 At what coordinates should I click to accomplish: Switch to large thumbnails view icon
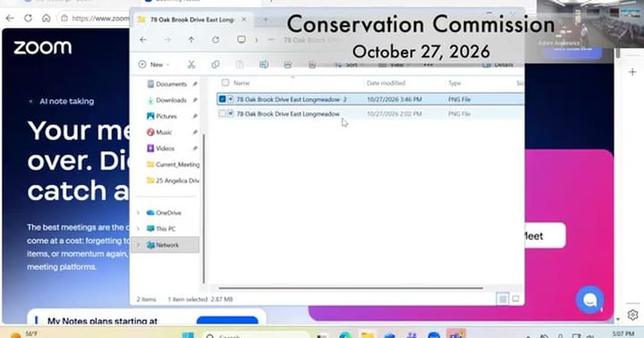coord(515,299)
